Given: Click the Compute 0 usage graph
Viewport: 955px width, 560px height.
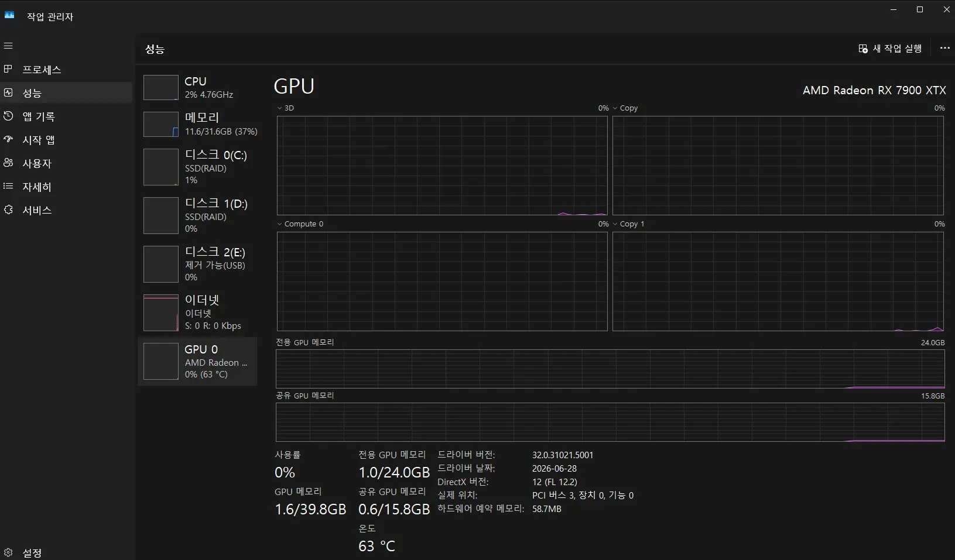Looking at the screenshot, I should pyautogui.click(x=442, y=281).
